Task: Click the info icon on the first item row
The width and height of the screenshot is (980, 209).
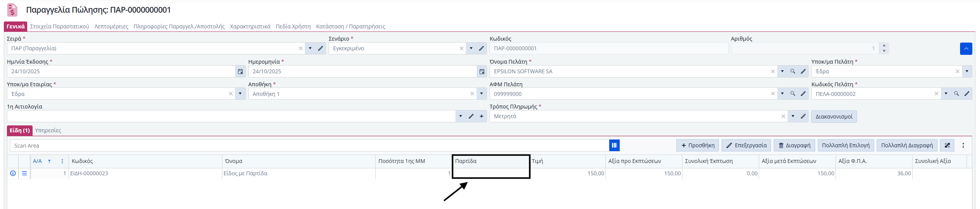Action: click(13, 173)
